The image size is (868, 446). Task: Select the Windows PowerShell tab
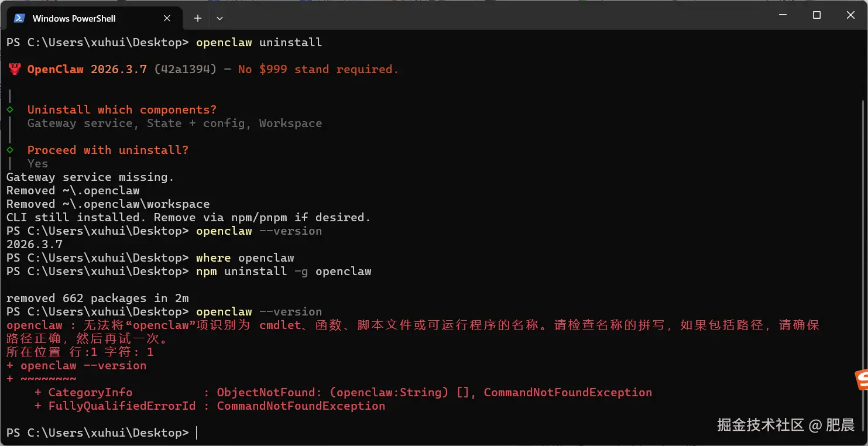coord(74,18)
